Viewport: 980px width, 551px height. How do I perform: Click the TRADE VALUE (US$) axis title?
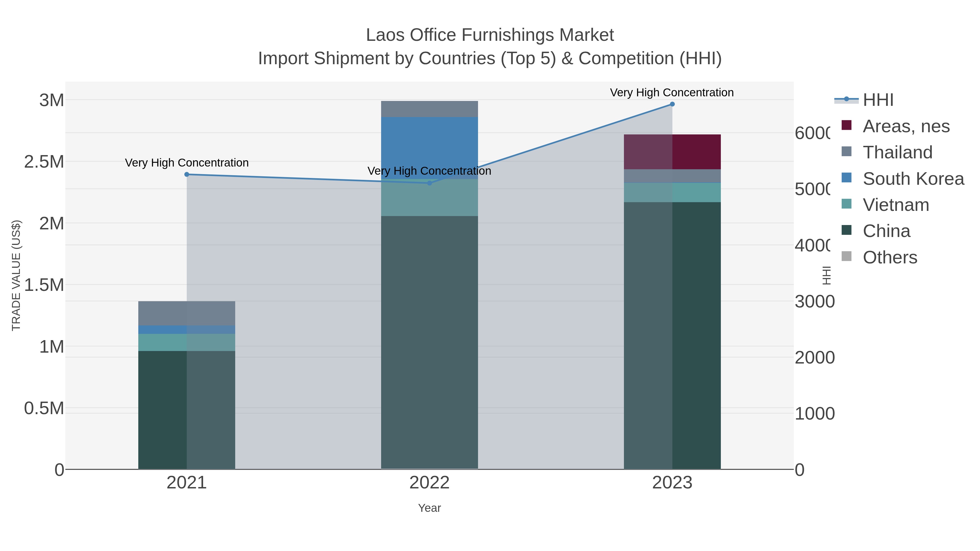coord(16,275)
